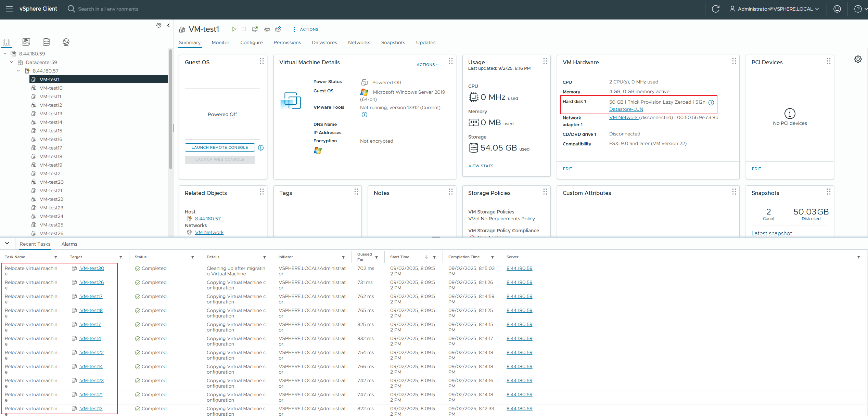Click the Powered Off console thumbnail

tap(222, 114)
